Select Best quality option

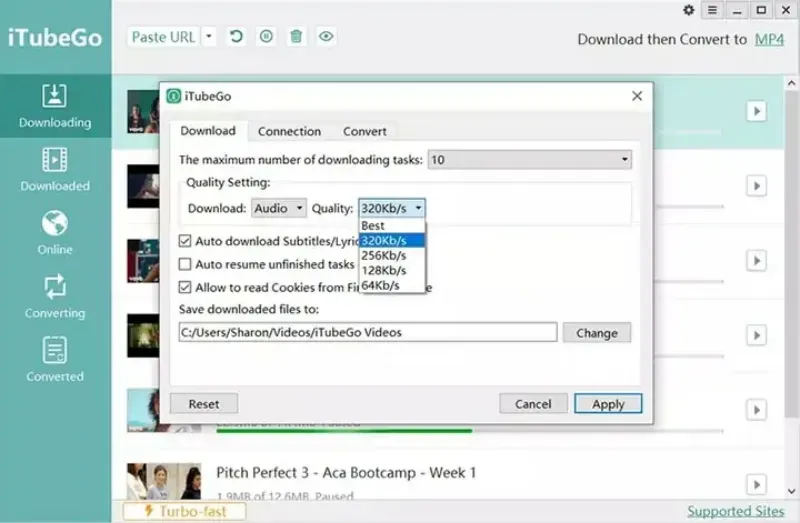392,226
